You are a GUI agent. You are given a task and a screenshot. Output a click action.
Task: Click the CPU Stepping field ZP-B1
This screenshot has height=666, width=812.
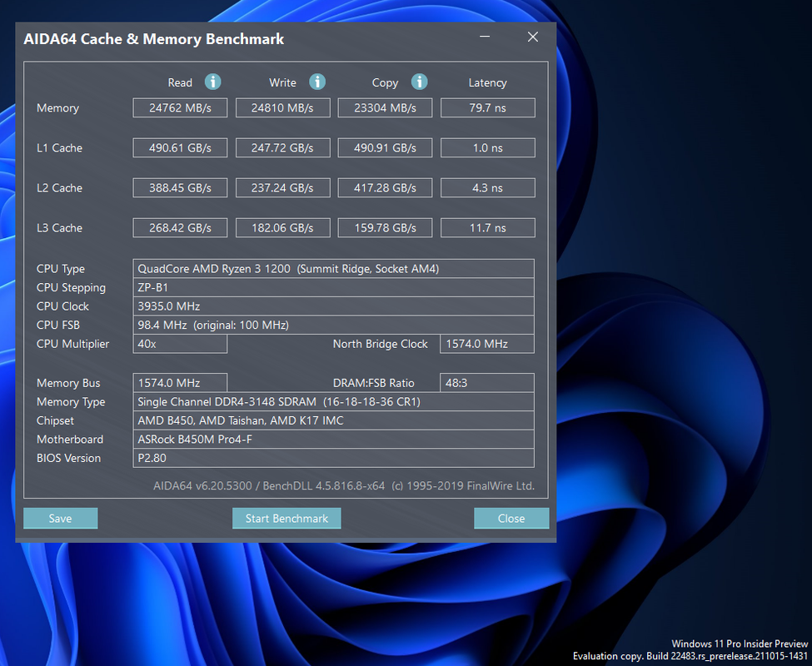(333, 287)
